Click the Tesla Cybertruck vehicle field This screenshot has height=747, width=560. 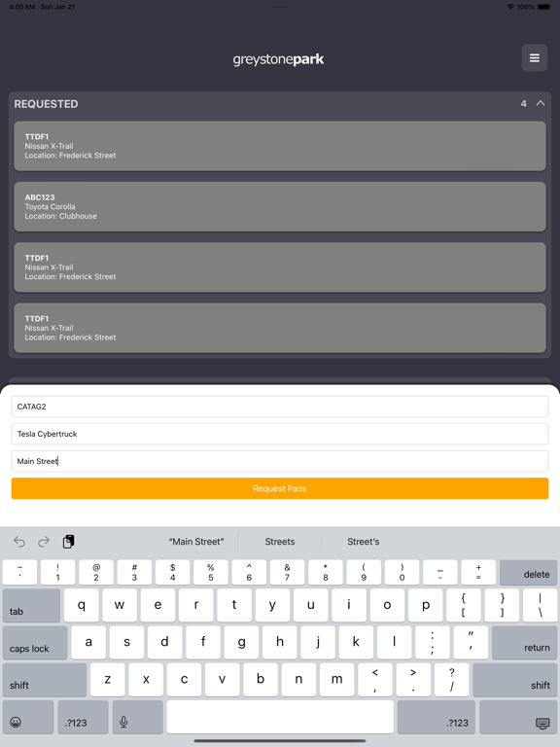280,434
